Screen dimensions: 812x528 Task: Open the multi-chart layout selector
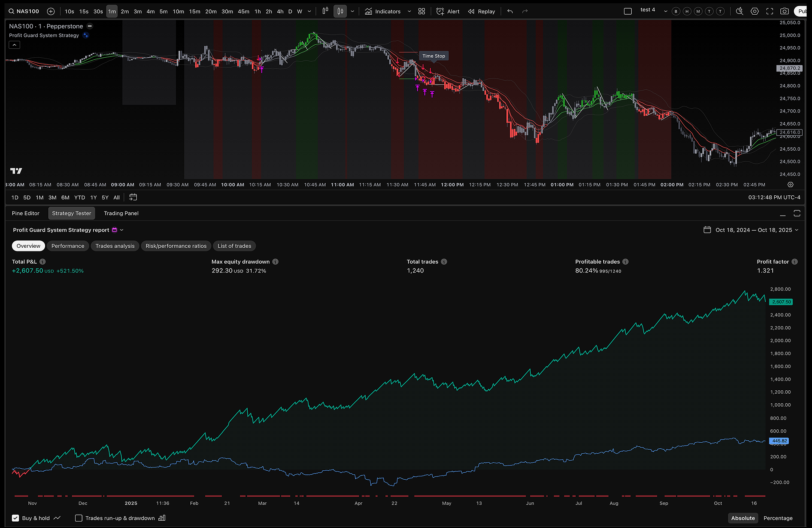point(421,11)
